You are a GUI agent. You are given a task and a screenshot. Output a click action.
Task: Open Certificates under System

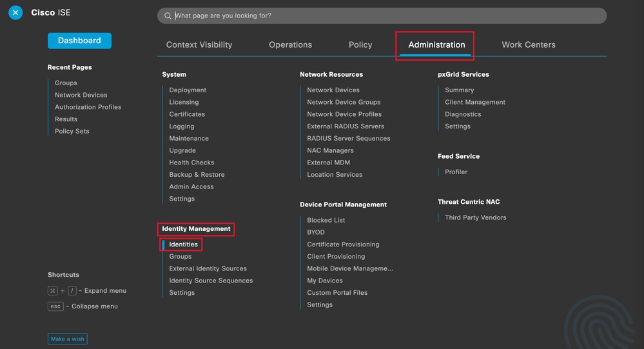click(x=187, y=114)
